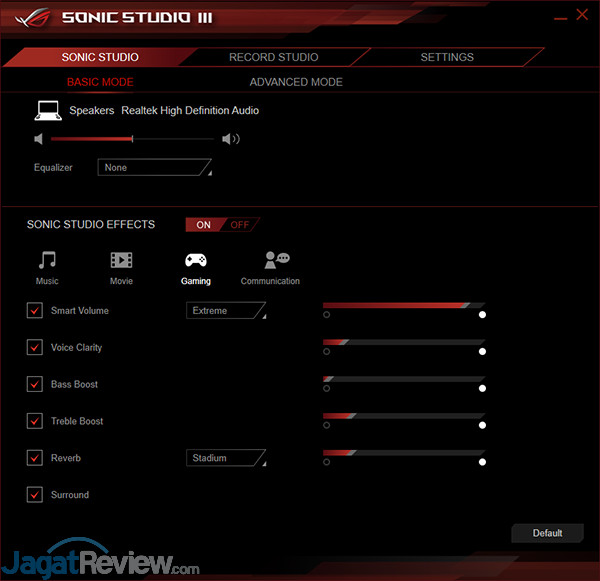This screenshot has width=600, height=581.
Task: Minimize the Sonic Studio III window
Action: pos(561,18)
